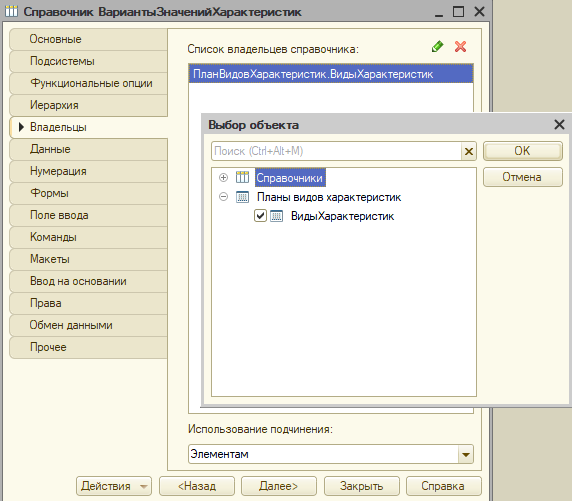This screenshot has height=501, width=572.
Task: Select the ПланВидовХарактеристик.ВидыХарактеристик owner row
Action: tap(331, 74)
